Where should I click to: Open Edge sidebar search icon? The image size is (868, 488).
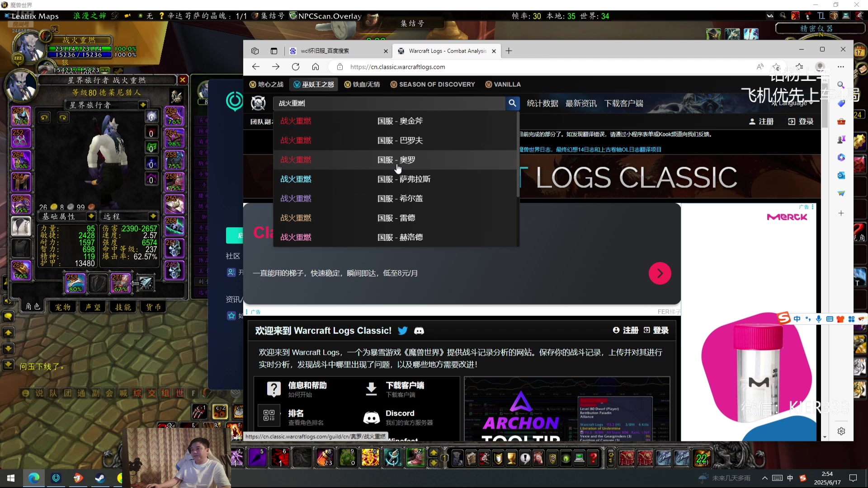click(841, 85)
